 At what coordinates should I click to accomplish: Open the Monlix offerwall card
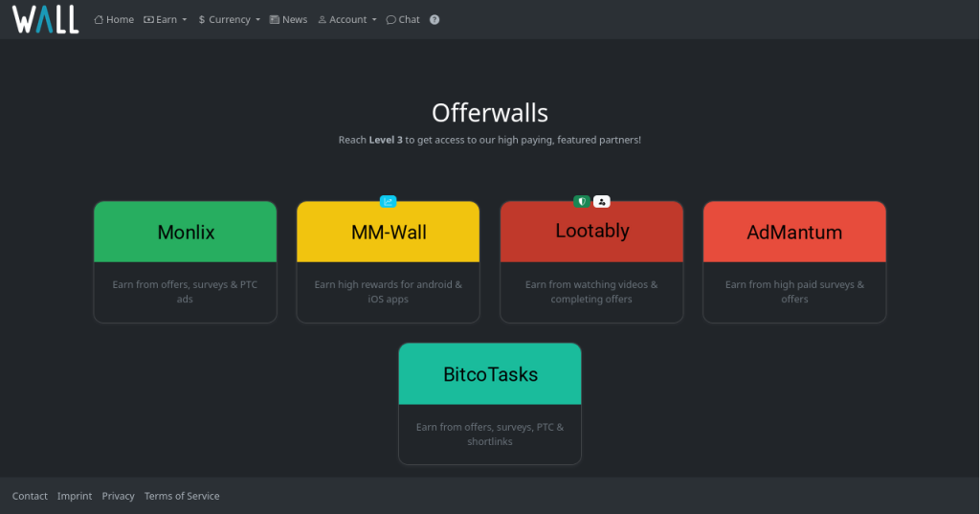(x=185, y=262)
